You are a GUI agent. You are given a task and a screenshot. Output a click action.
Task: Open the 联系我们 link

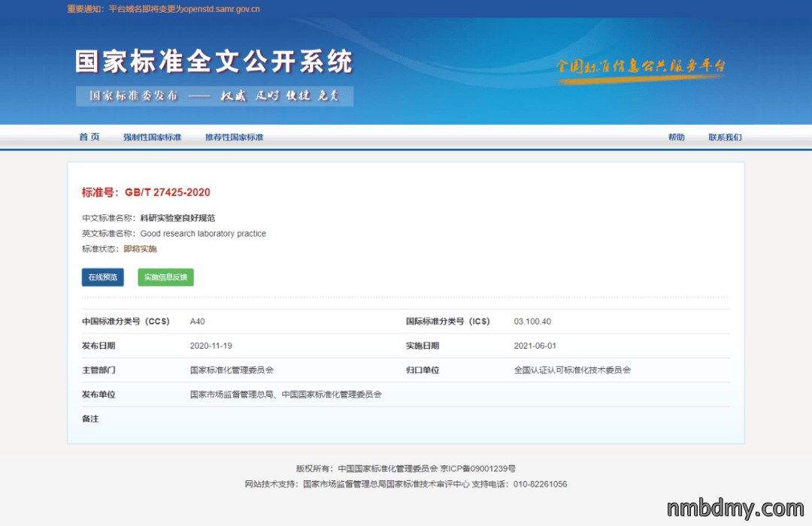(x=725, y=138)
